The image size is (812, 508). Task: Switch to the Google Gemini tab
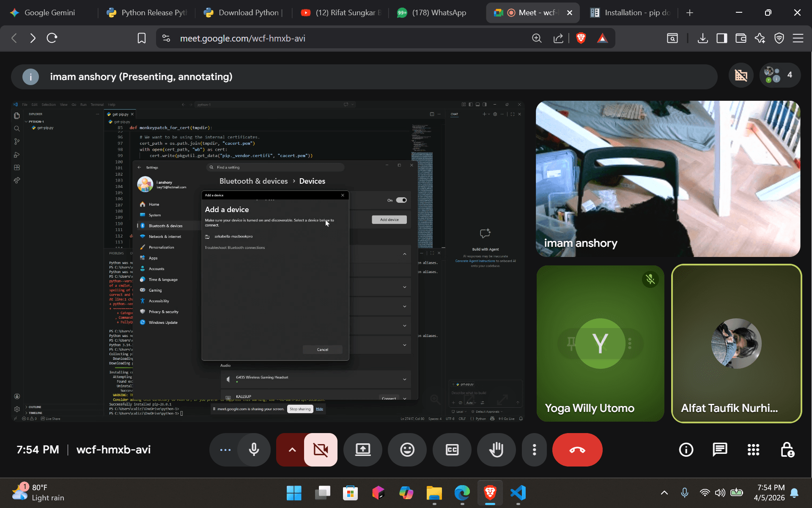[49, 13]
